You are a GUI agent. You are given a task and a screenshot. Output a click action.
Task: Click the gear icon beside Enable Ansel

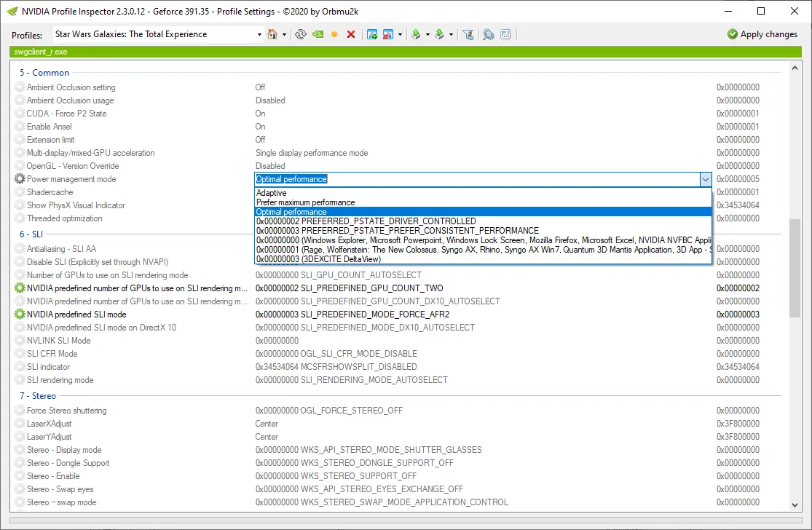pos(20,126)
